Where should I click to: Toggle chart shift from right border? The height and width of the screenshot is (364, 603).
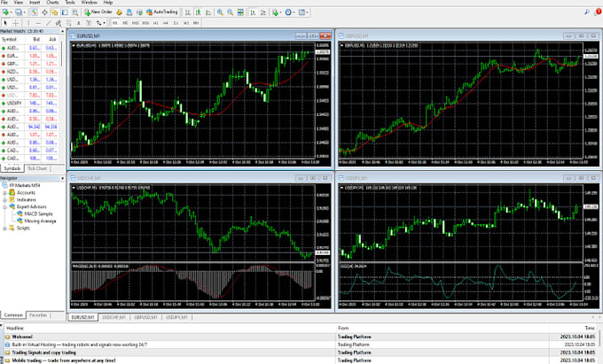tap(263, 12)
